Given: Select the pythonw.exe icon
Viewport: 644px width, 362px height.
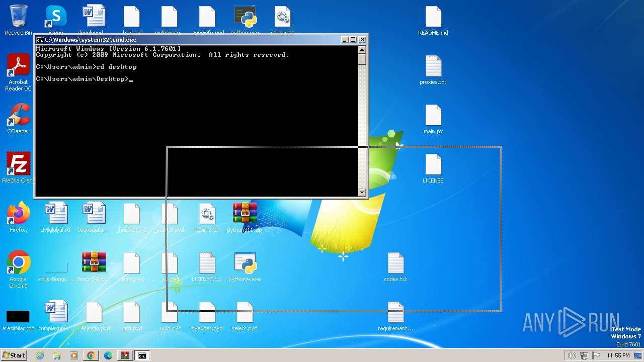Looking at the screenshot, I should 245,266.
